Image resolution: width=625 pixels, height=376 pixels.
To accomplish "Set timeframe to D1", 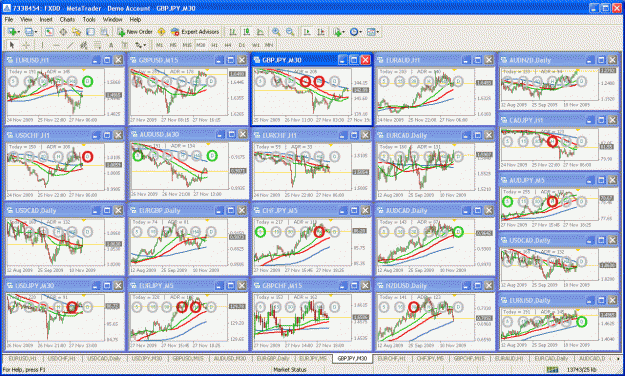I will coord(242,45).
